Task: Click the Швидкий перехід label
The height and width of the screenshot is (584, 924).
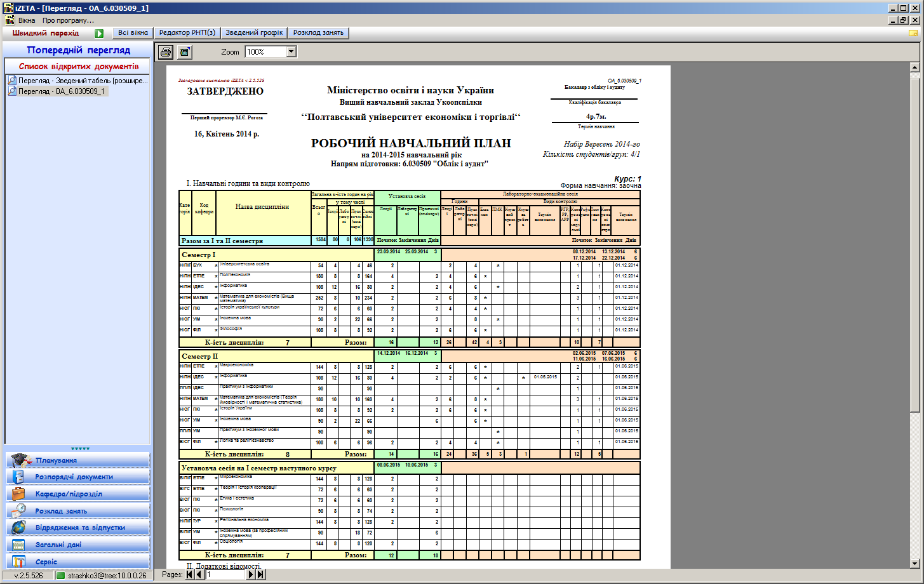Action: (x=46, y=33)
